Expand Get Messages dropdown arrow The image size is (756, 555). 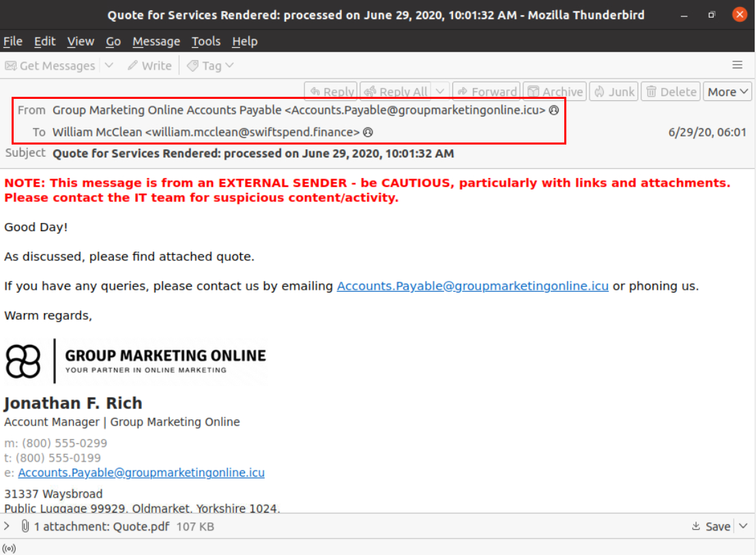[109, 65]
